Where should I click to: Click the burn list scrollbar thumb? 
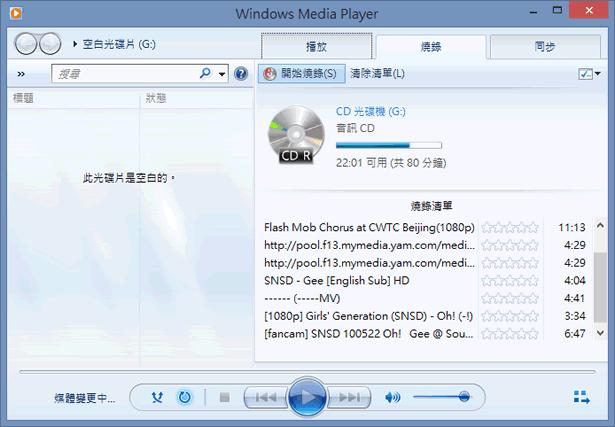coord(600,287)
